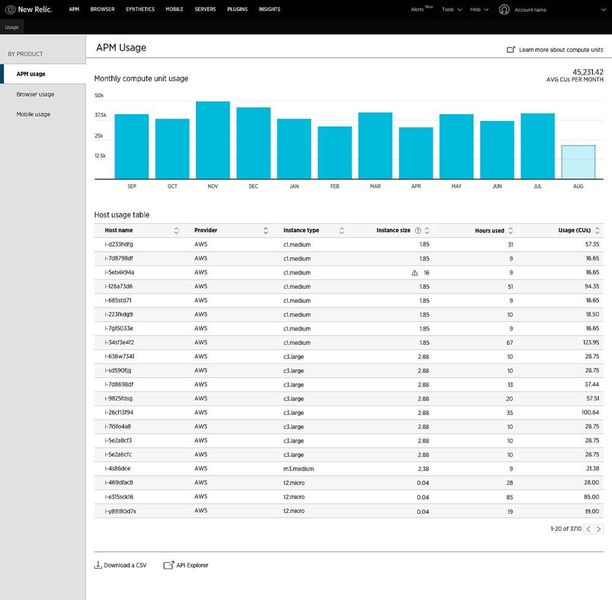Sort table by Instance size arrows

427,230
